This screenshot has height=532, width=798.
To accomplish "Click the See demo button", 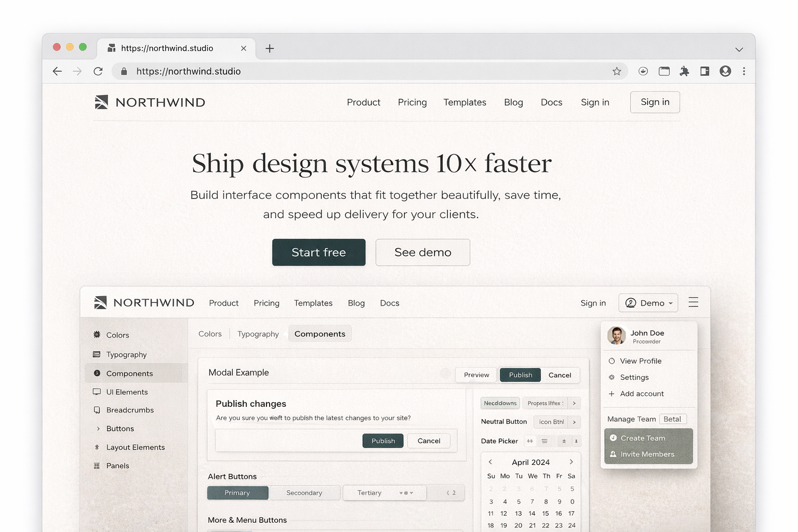I will pyautogui.click(x=422, y=252).
